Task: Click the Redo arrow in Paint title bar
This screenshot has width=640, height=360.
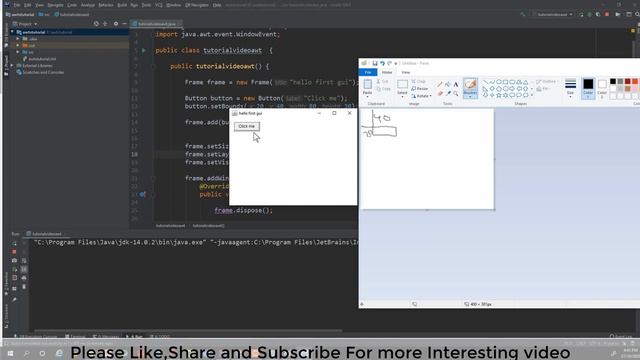Action: click(x=389, y=63)
